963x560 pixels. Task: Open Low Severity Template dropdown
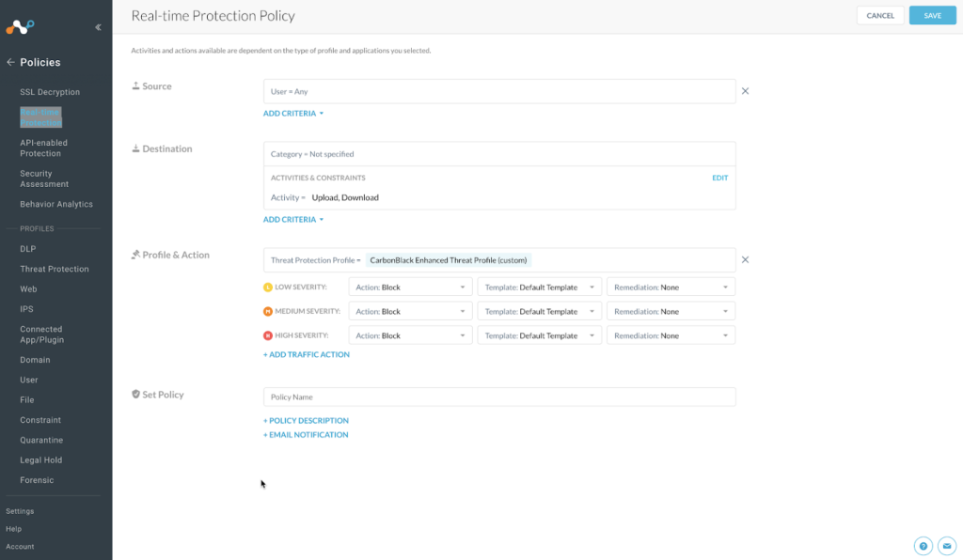tap(539, 288)
